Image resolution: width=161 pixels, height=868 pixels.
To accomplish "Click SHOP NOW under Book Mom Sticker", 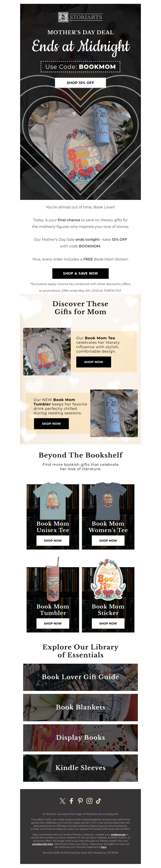I will 108,623.
